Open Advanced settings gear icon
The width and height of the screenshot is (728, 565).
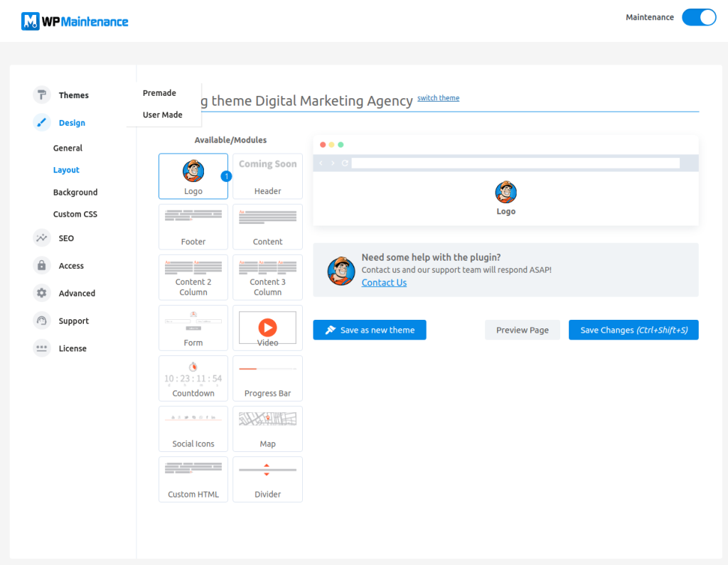(x=41, y=293)
